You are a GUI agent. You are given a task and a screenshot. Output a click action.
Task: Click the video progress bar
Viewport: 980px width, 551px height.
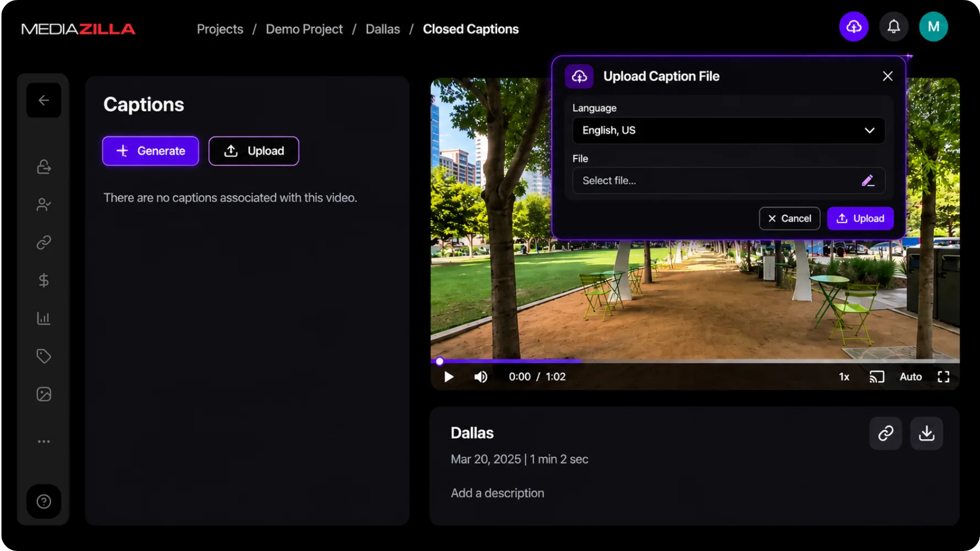click(x=695, y=361)
